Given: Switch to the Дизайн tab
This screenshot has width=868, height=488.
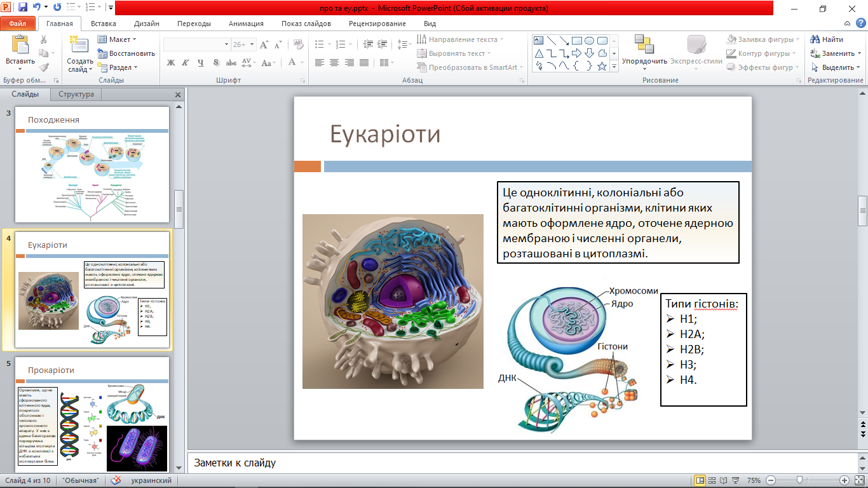Looking at the screenshot, I should pyautogui.click(x=147, y=24).
